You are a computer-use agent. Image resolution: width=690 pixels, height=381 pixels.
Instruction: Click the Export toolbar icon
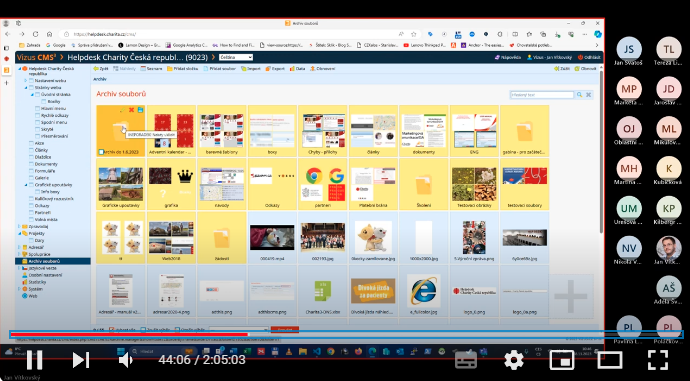[x=268, y=69]
